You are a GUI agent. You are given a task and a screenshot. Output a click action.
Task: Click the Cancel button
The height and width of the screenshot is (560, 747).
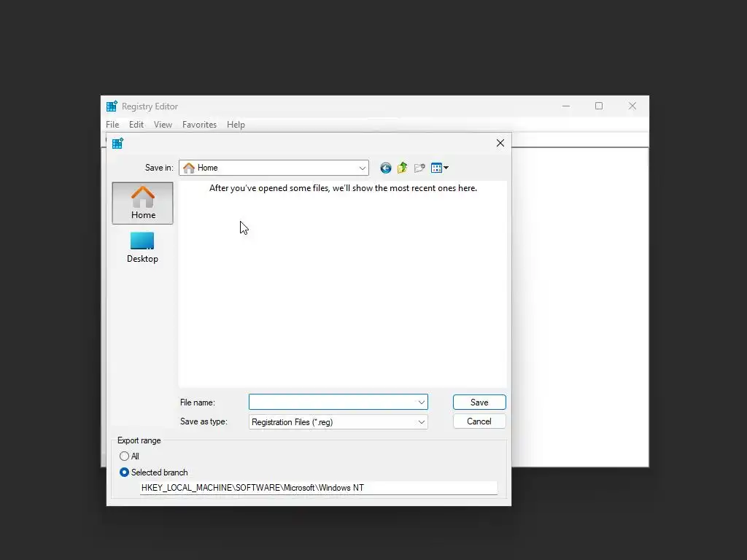coord(479,421)
